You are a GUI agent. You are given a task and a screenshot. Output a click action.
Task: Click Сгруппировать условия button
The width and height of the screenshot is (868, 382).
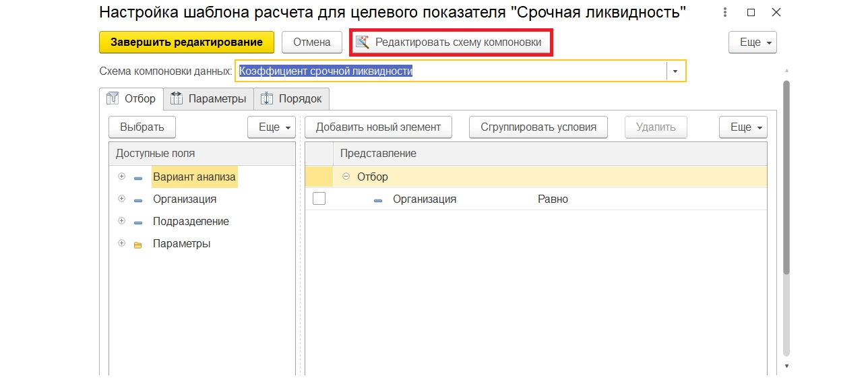coord(538,127)
